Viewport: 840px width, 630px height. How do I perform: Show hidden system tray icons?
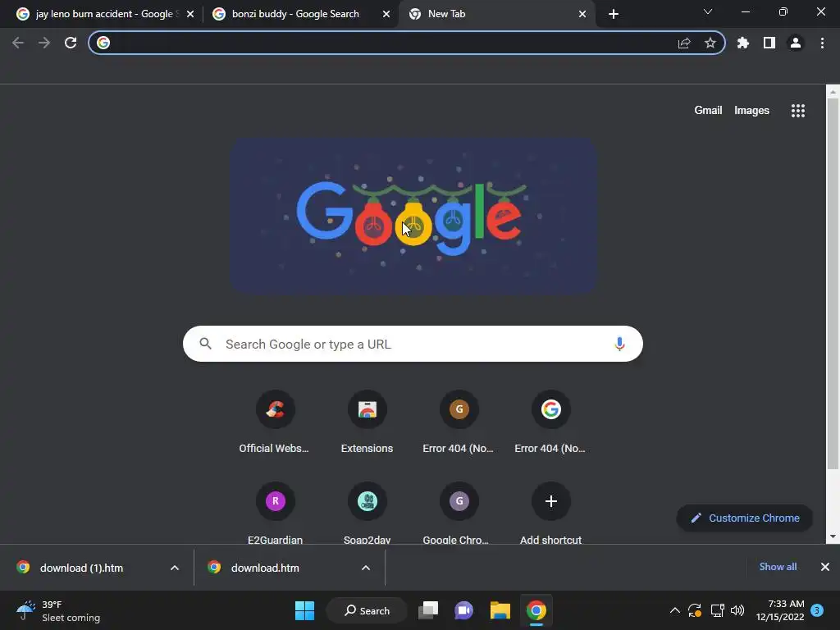pos(675,610)
